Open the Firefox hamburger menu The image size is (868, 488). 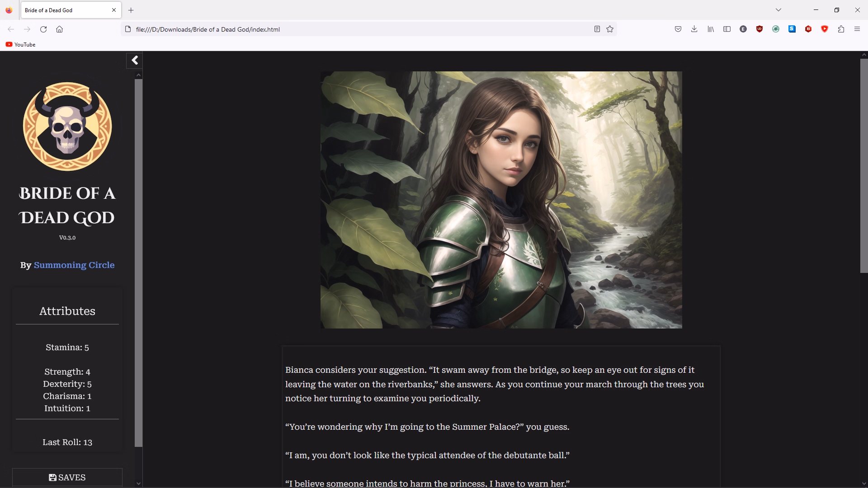[x=857, y=29]
